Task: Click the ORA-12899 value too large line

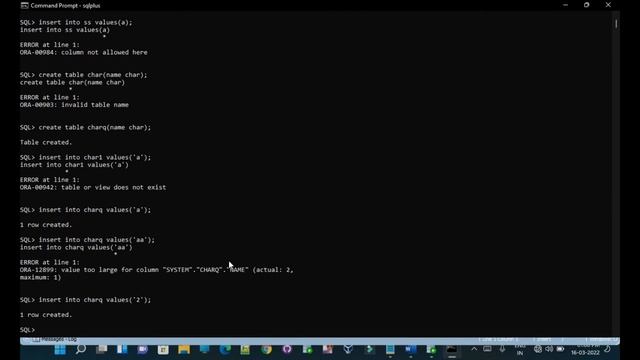Action: pos(157,270)
